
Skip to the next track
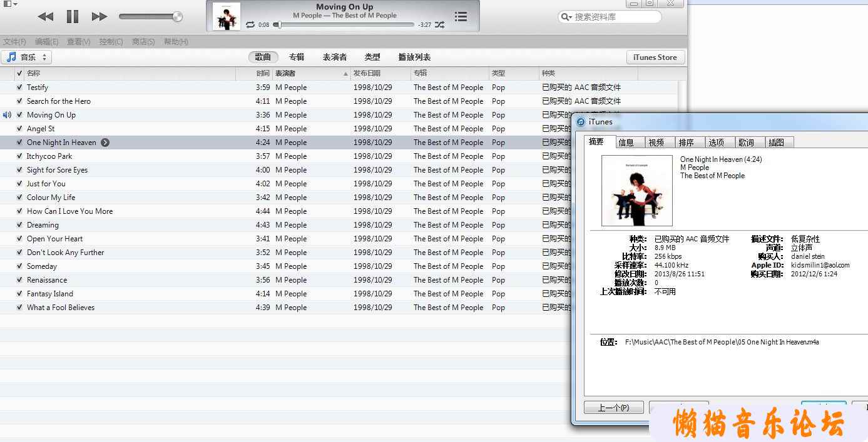click(100, 17)
